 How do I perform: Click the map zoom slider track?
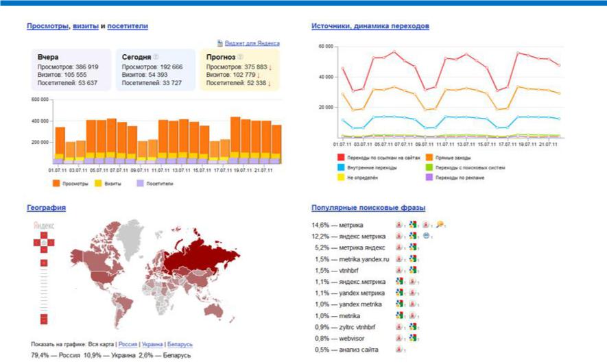point(44,290)
